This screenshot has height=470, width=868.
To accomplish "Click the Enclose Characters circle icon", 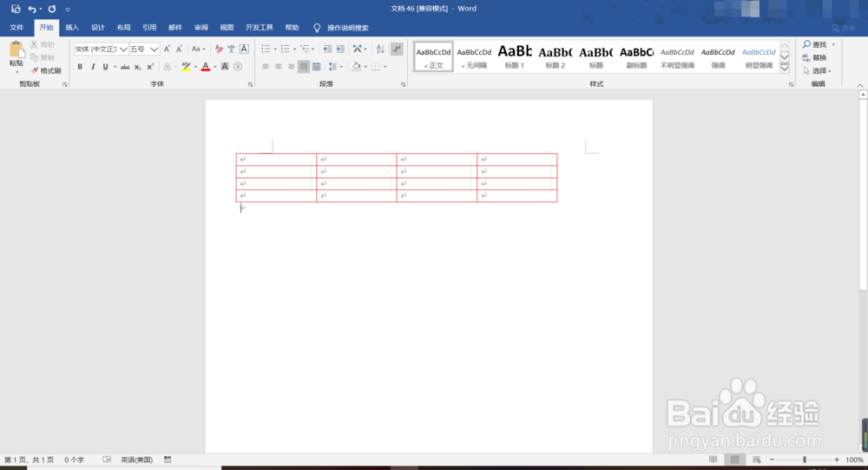I will point(238,67).
